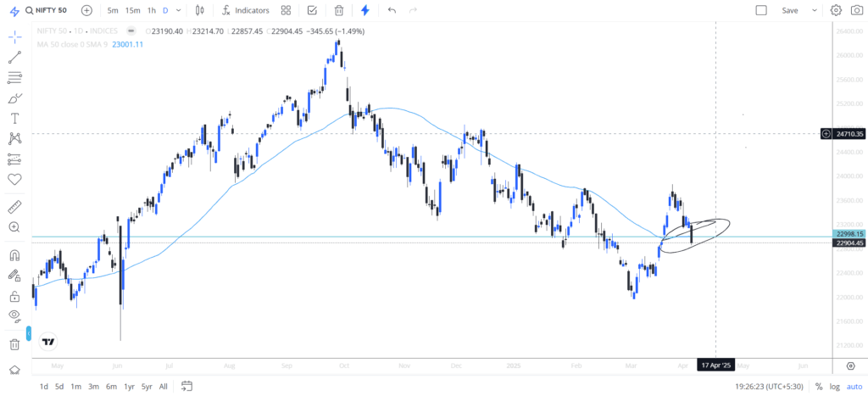
Task: Switch to the 15m timeframe
Action: pos(132,10)
